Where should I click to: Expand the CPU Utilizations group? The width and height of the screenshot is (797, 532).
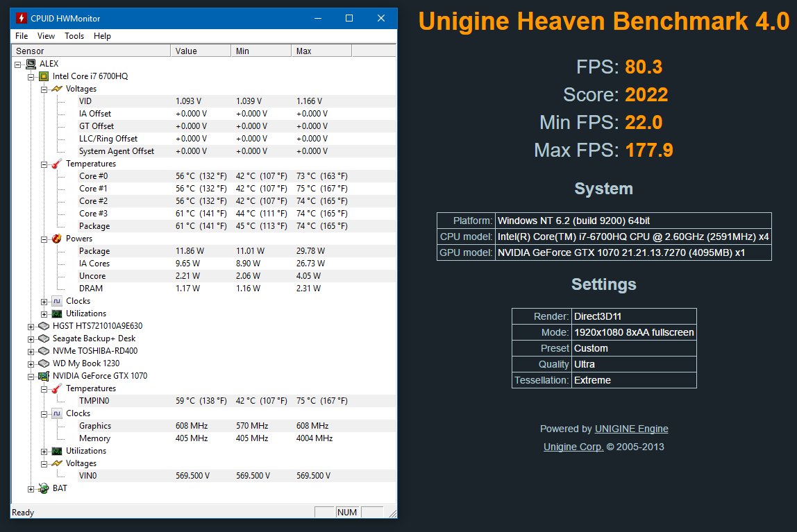(44, 314)
